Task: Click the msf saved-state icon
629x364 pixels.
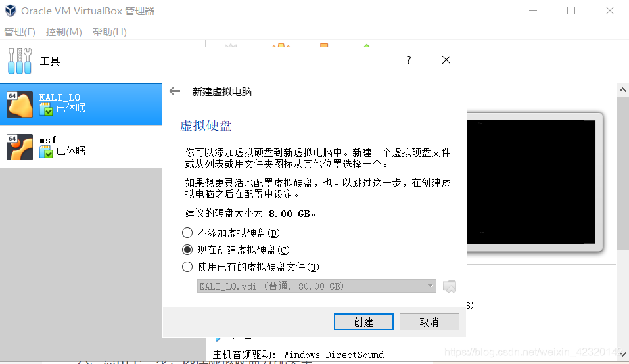Action: (46, 152)
